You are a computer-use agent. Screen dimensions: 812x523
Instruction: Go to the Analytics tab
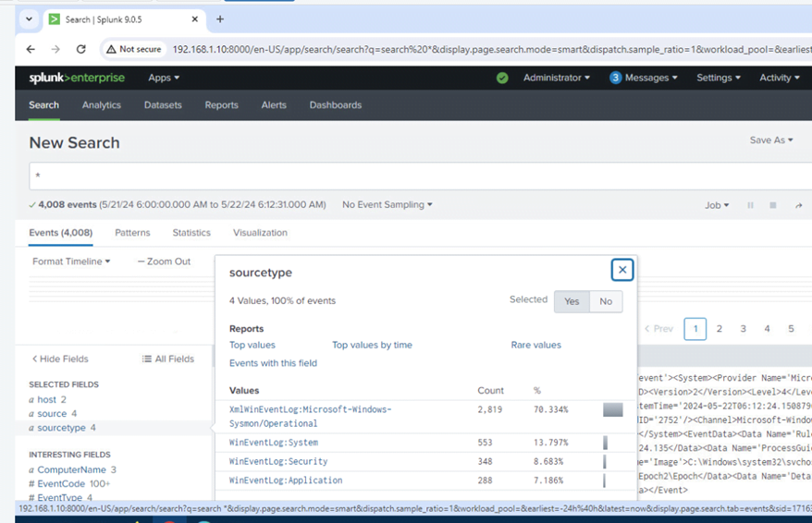(102, 105)
